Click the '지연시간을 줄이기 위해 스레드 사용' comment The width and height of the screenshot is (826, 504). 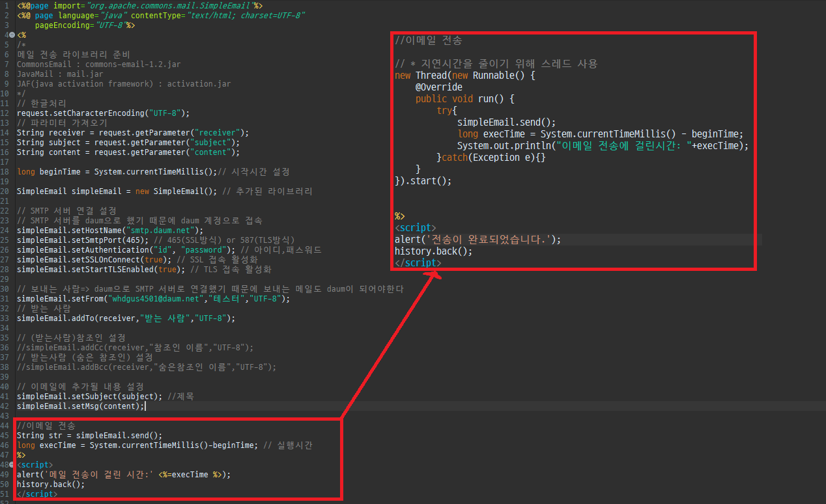[x=496, y=64]
